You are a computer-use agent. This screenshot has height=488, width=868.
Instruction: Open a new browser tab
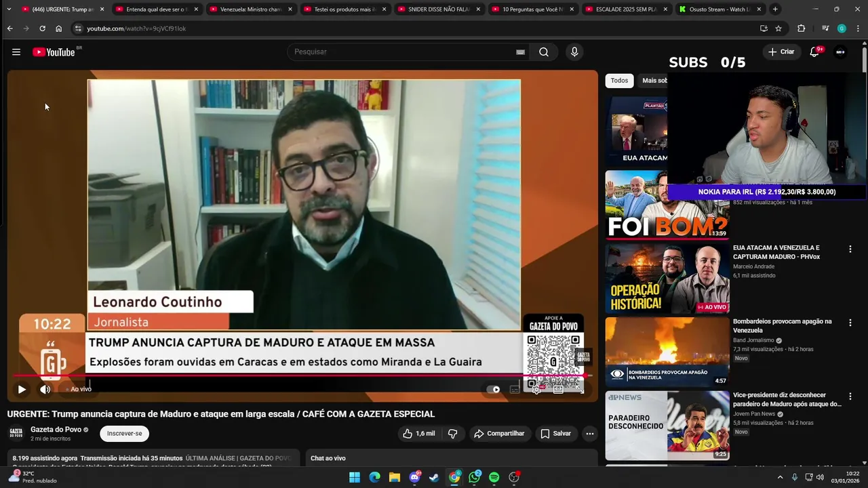[775, 9]
